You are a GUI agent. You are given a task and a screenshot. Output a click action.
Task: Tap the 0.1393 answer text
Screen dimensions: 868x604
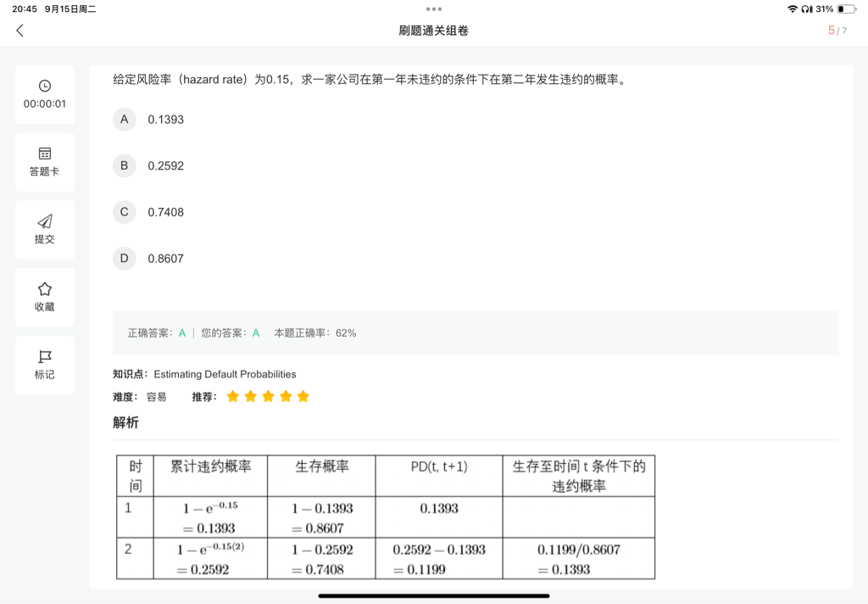click(165, 119)
